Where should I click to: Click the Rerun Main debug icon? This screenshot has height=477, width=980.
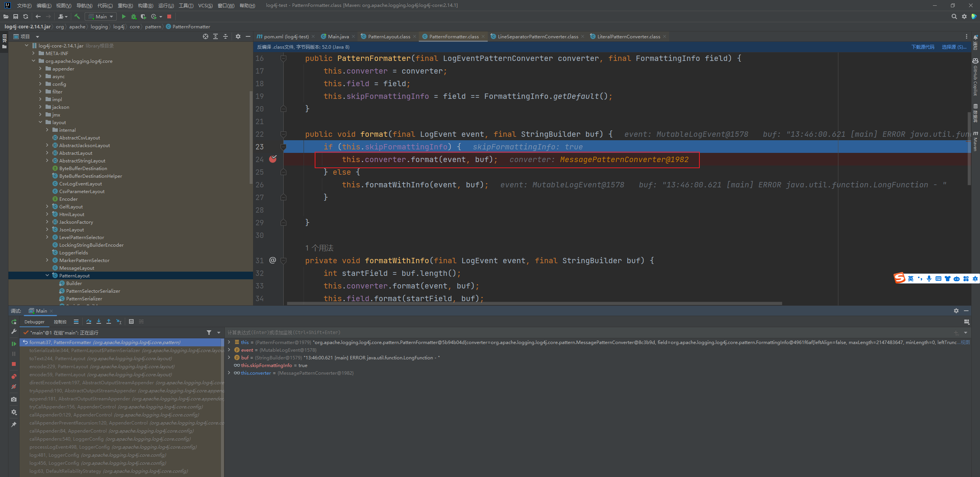pos(14,322)
